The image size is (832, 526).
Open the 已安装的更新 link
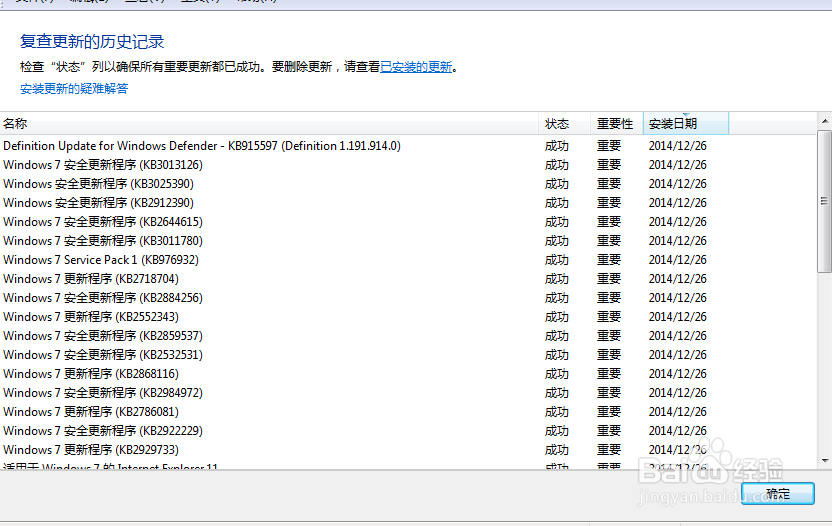(416, 67)
